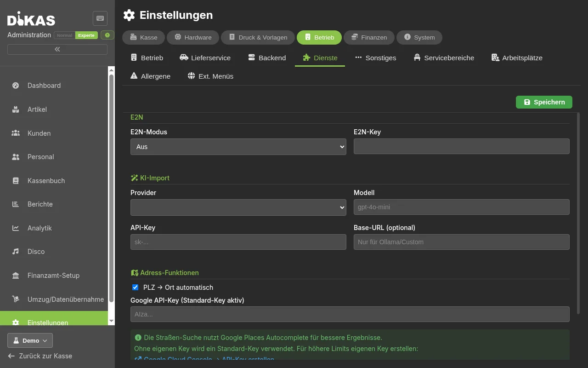The image size is (588, 368).
Task: Open the Lieferservice sub-tab
Action: (x=205, y=58)
